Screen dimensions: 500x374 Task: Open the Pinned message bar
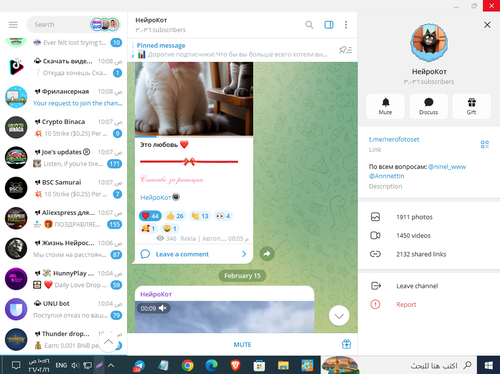232,50
